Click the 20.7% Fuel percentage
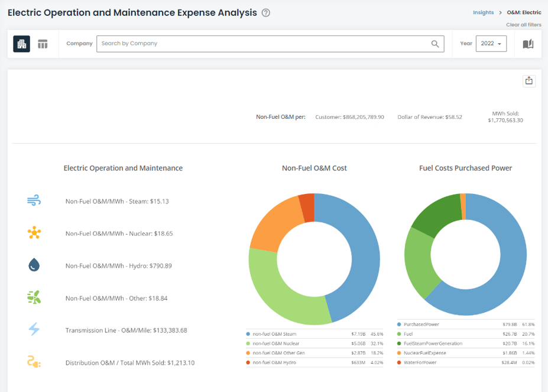 pos(528,334)
